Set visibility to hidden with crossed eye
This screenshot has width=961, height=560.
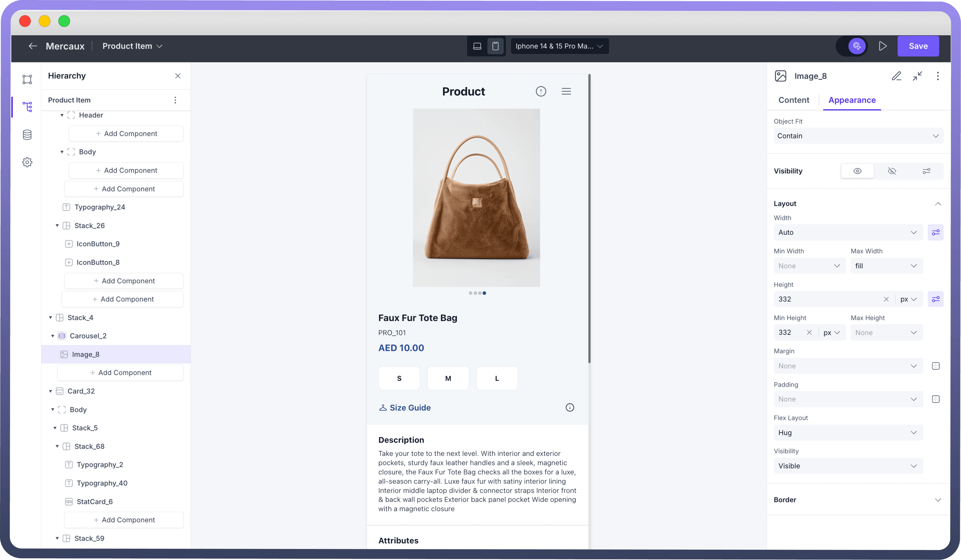pos(892,171)
